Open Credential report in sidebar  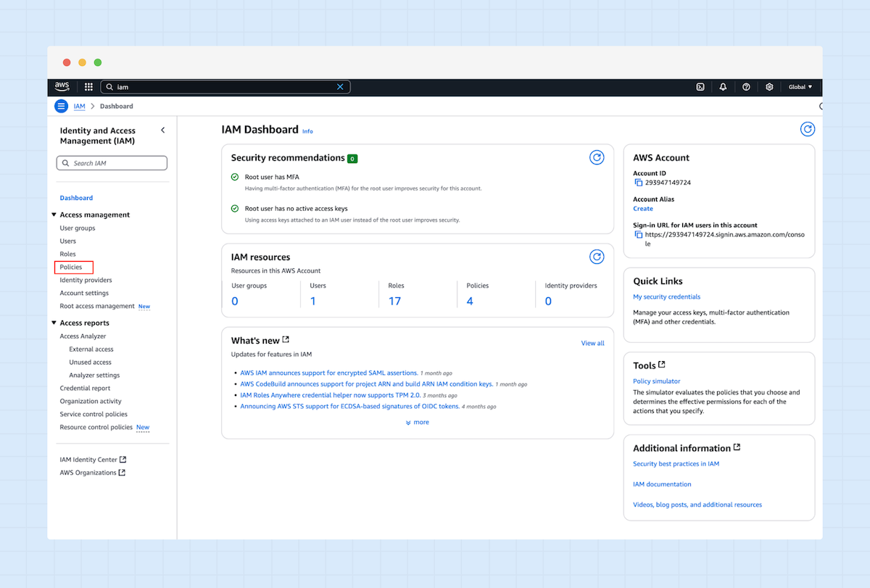[x=85, y=389]
